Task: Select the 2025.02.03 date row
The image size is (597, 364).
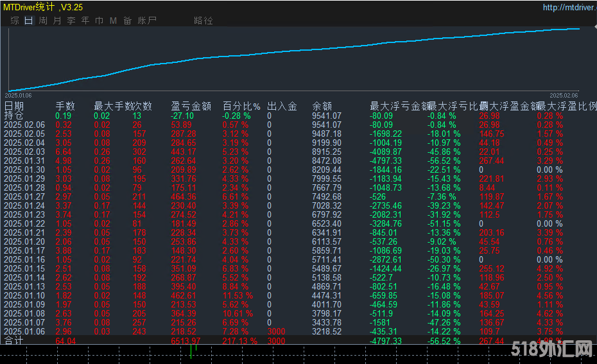Action: 24,152
